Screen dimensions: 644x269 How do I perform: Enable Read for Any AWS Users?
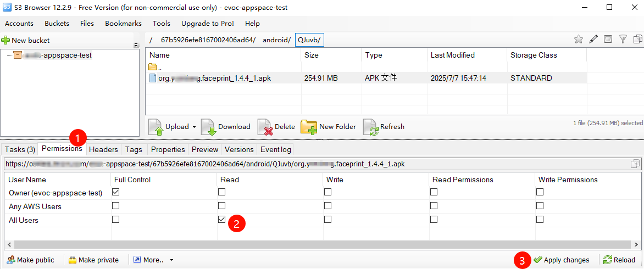(222, 205)
